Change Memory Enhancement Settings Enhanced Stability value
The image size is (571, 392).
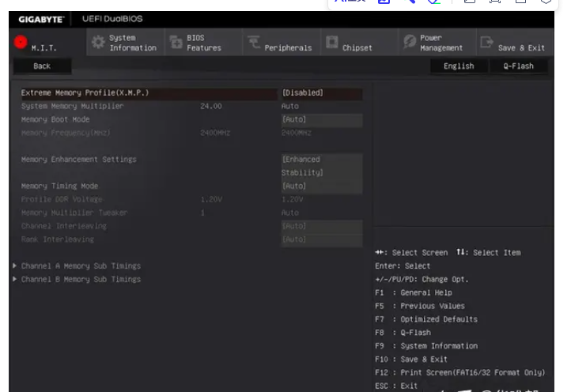click(x=320, y=166)
